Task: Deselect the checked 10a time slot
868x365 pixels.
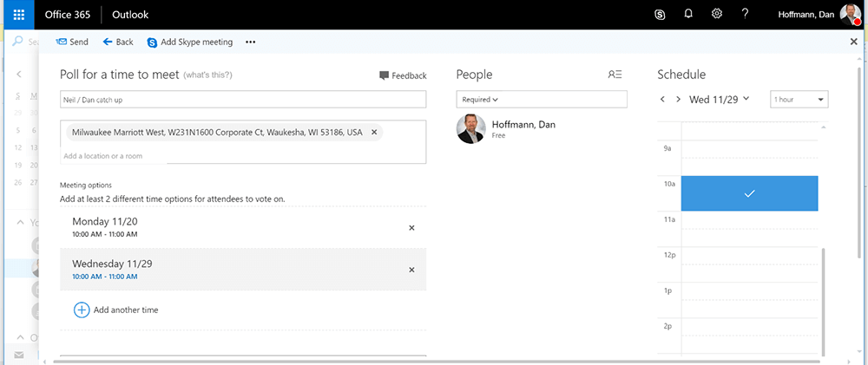Action: tap(749, 193)
